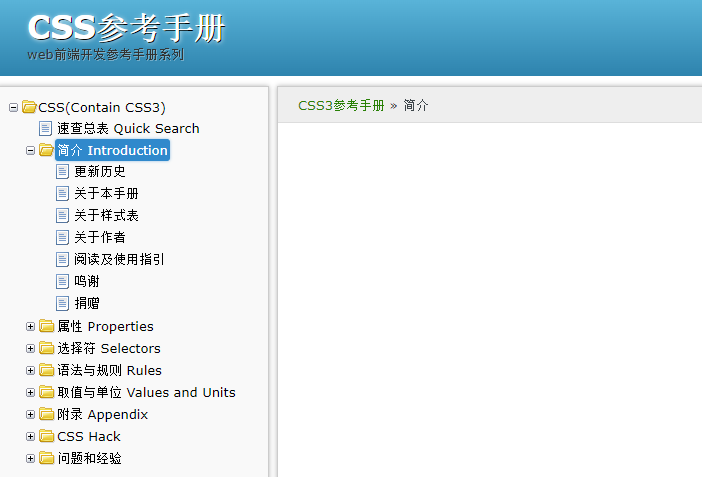Open the 关于作者 page

pyautogui.click(x=100, y=237)
